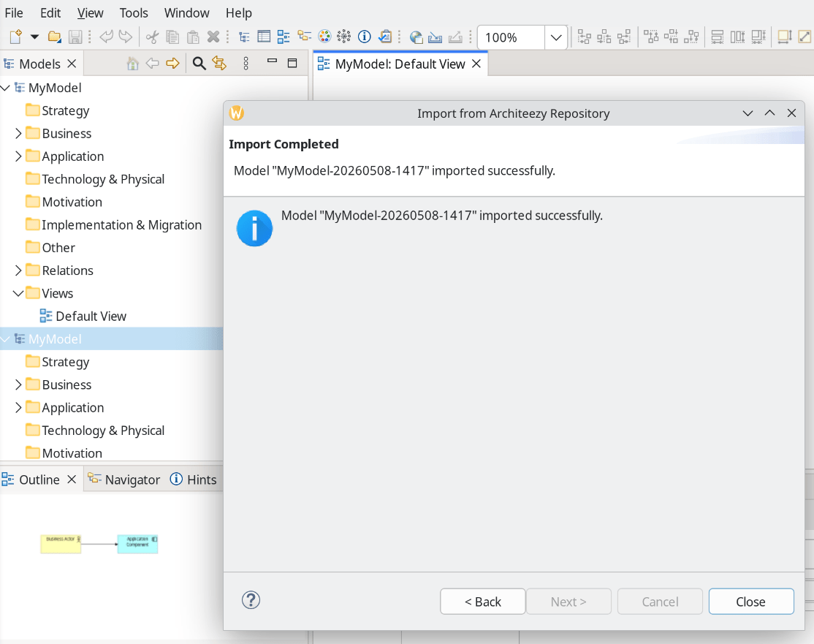Screen dimensions: 814x644
Task: Click the Close button in import dialog
Action: 750,602
